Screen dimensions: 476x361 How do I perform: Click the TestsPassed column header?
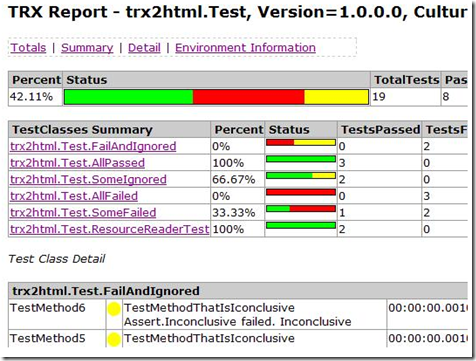[x=380, y=130]
